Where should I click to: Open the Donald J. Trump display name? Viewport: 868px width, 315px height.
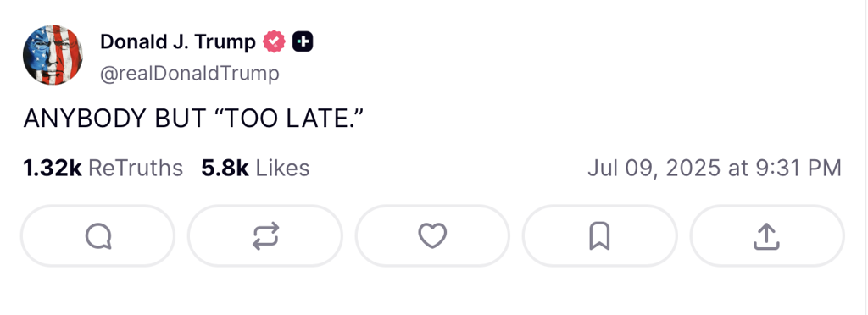point(178,41)
